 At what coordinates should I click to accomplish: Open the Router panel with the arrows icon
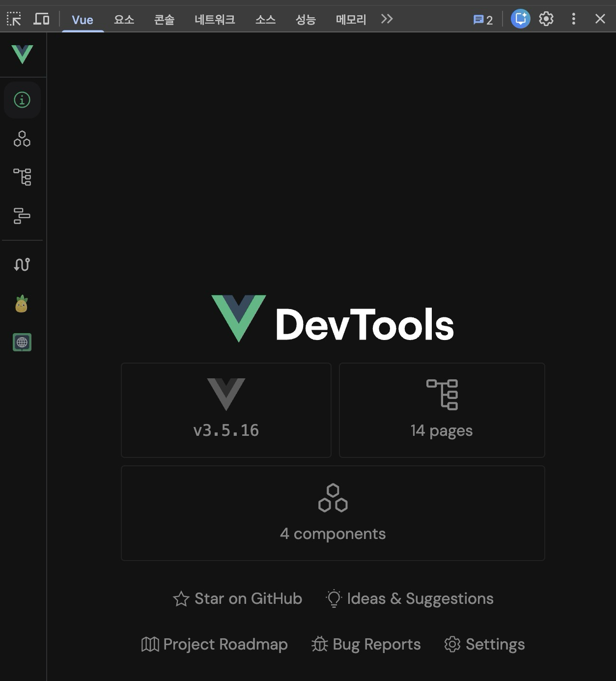click(x=22, y=264)
